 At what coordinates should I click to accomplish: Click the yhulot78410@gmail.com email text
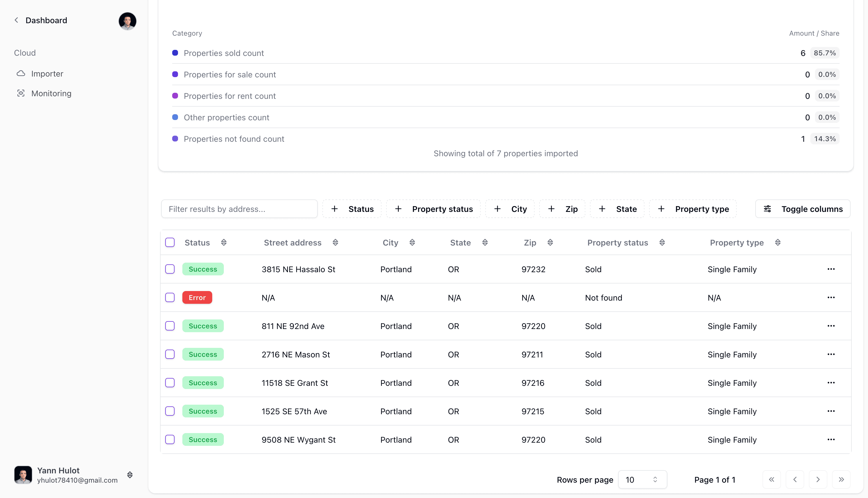click(77, 480)
